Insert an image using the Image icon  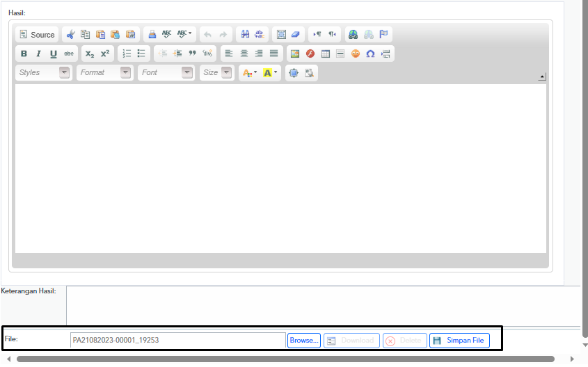point(295,54)
